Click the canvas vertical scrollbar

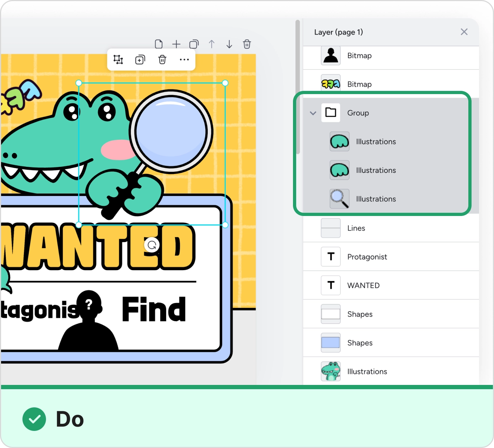click(298, 87)
